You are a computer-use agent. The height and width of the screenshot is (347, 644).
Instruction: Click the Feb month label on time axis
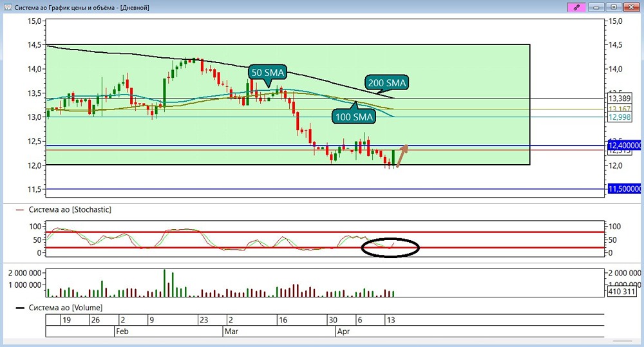(122, 332)
